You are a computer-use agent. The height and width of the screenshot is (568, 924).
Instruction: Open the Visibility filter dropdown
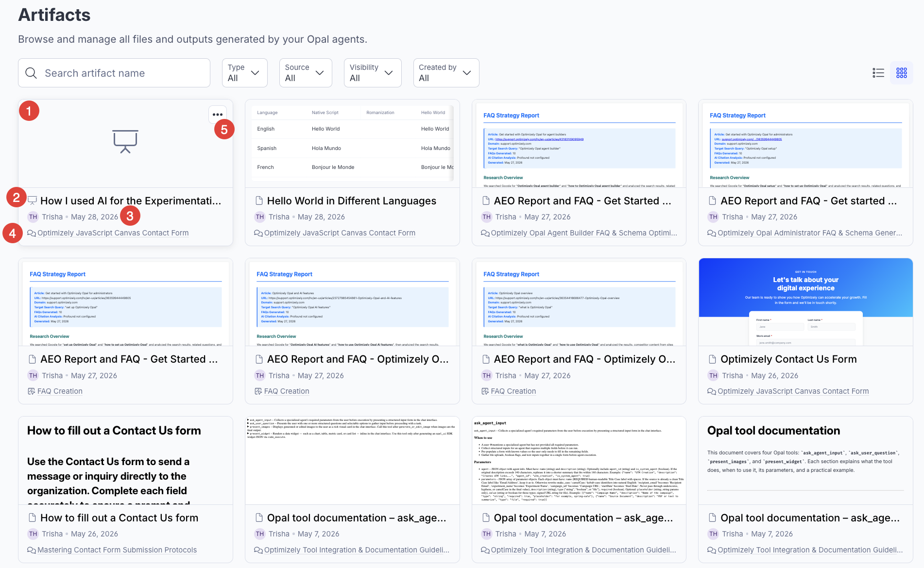click(x=373, y=73)
